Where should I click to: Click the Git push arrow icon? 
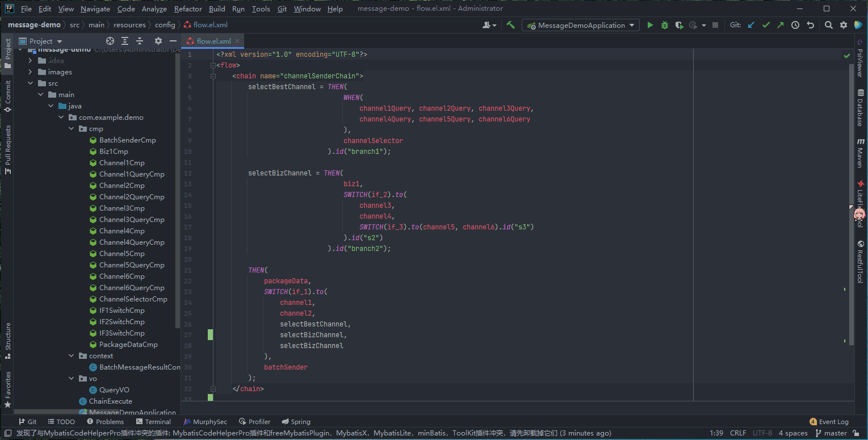point(781,25)
